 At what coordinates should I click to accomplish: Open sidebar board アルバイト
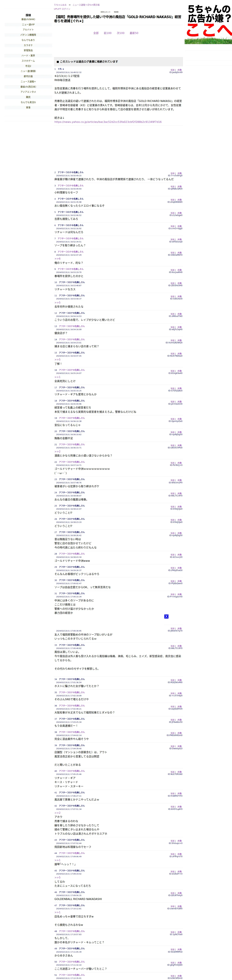[x=28, y=30]
